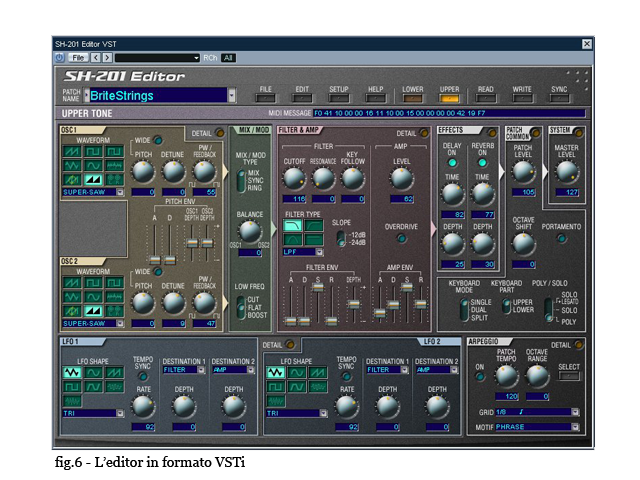640x480 pixels.
Task: Switch to the LOWER tone
Action: click(413, 98)
